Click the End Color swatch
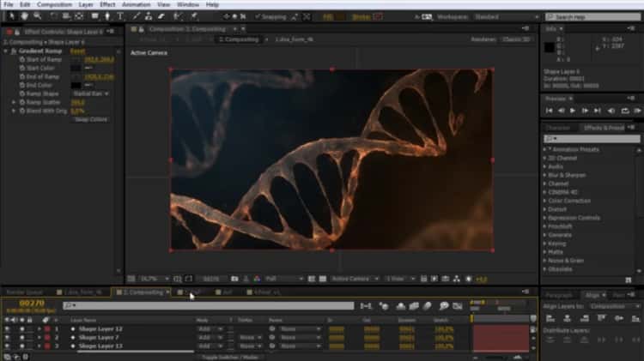644x361 pixels. (76, 86)
